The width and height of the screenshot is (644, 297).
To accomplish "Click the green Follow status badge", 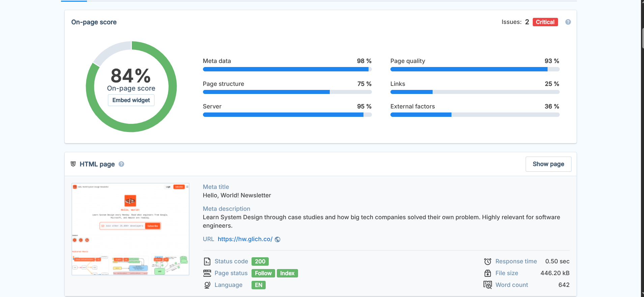I will click(x=263, y=273).
